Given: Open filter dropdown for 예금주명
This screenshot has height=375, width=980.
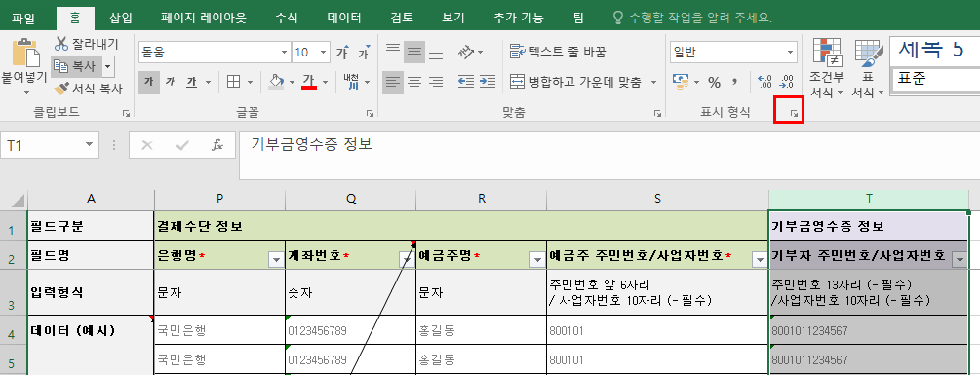Looking at the screenshot, I should [x=537, y=260].
